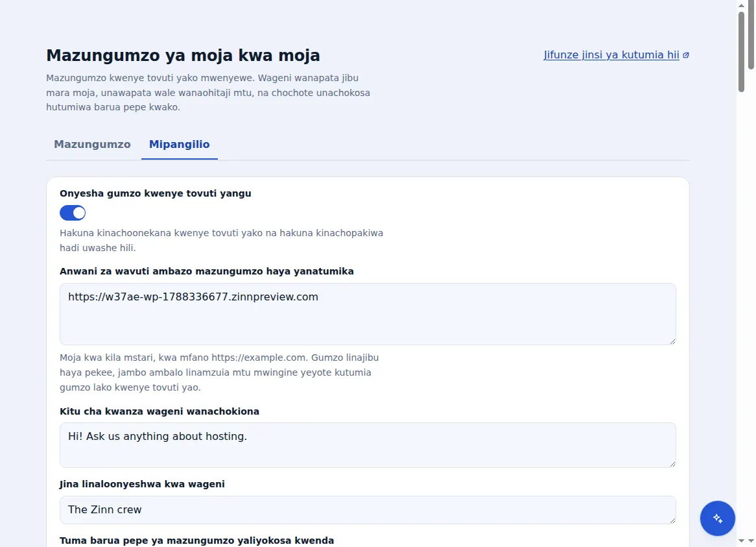756x547 pixels.
Task: Click description starting Mazungumzo kwenye tovuti yako
Action: tap(208, 93)
